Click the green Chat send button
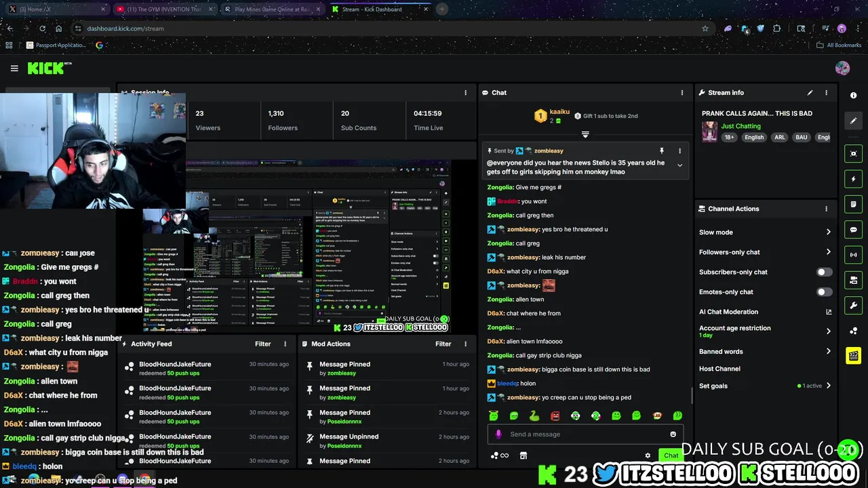The image size is (868, 488). [671, 455]
